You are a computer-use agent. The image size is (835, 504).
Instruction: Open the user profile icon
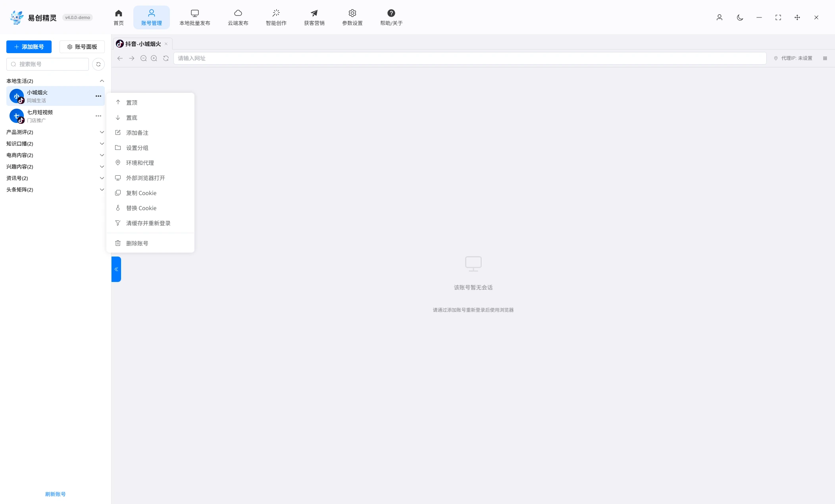point(719,17)
